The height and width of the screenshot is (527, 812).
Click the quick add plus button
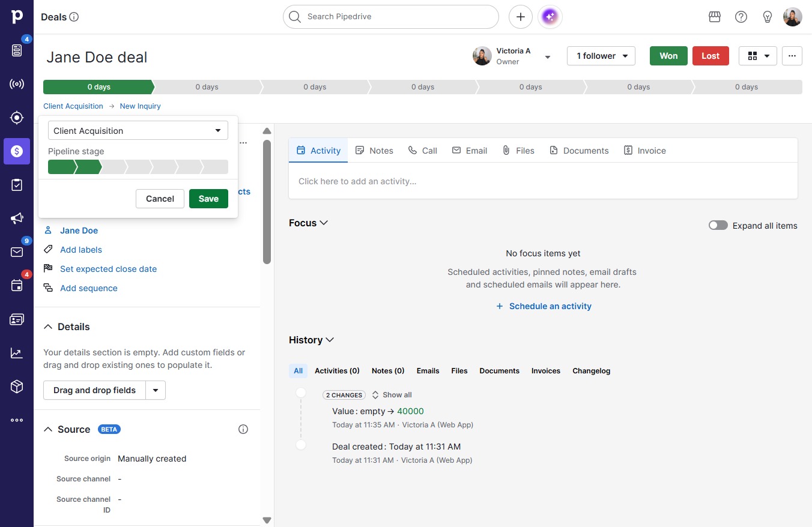point(521,17)
